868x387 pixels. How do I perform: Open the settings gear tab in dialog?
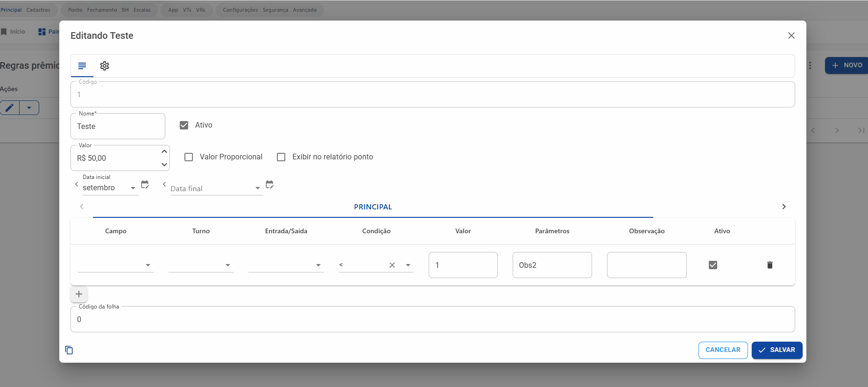[x=105, y=66]
